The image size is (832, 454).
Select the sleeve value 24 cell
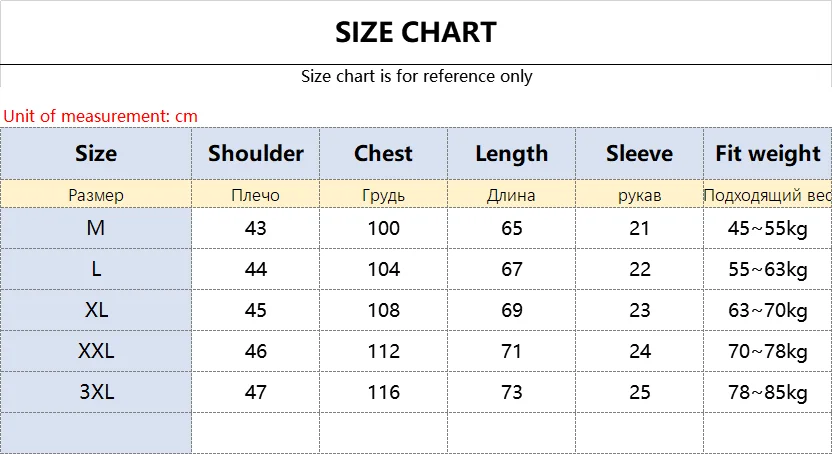coord(639,351)
